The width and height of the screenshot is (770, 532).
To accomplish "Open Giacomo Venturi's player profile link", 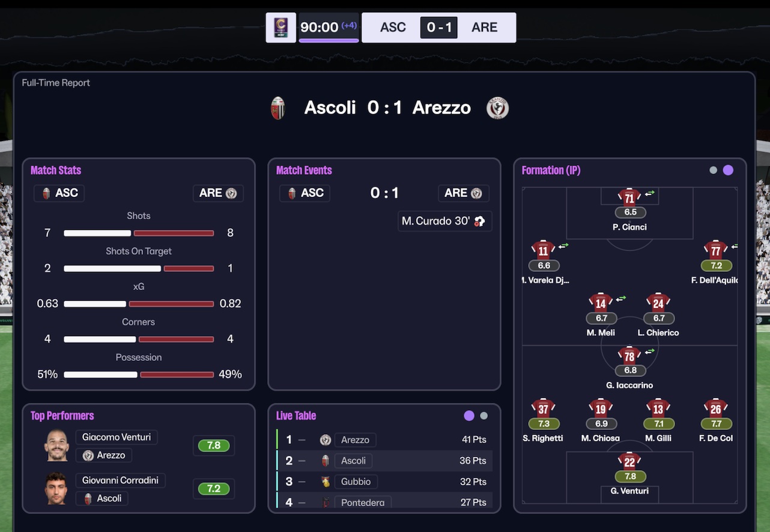I will click(x=117, y=437).
